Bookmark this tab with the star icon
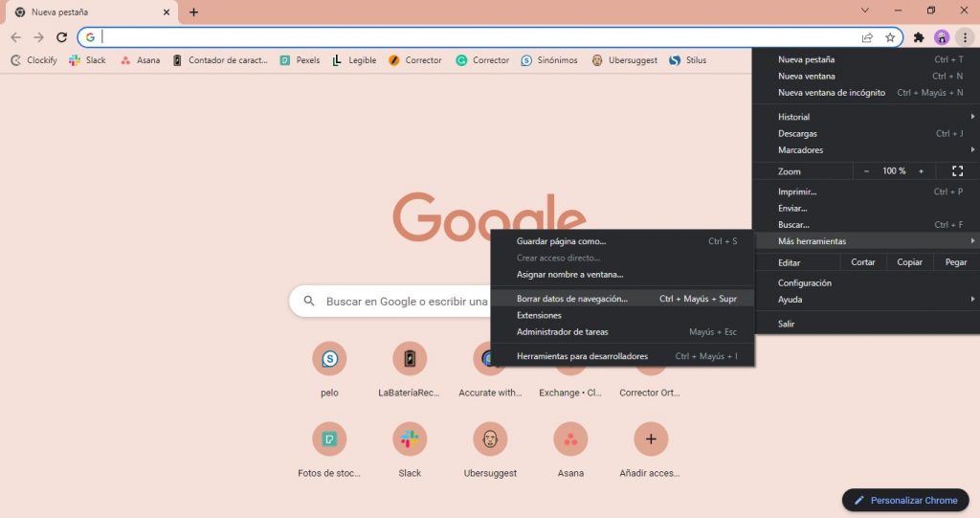The height and width of the screenshot is (518, 980). (890, 37)
